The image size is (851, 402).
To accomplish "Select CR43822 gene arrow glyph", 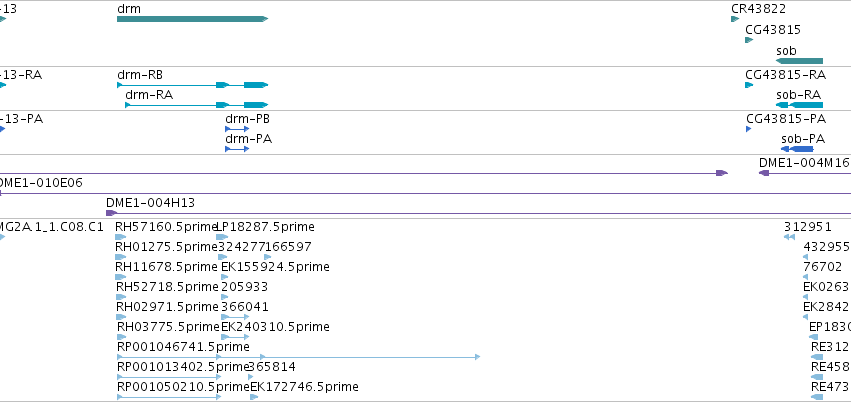I will click(735, 19).
